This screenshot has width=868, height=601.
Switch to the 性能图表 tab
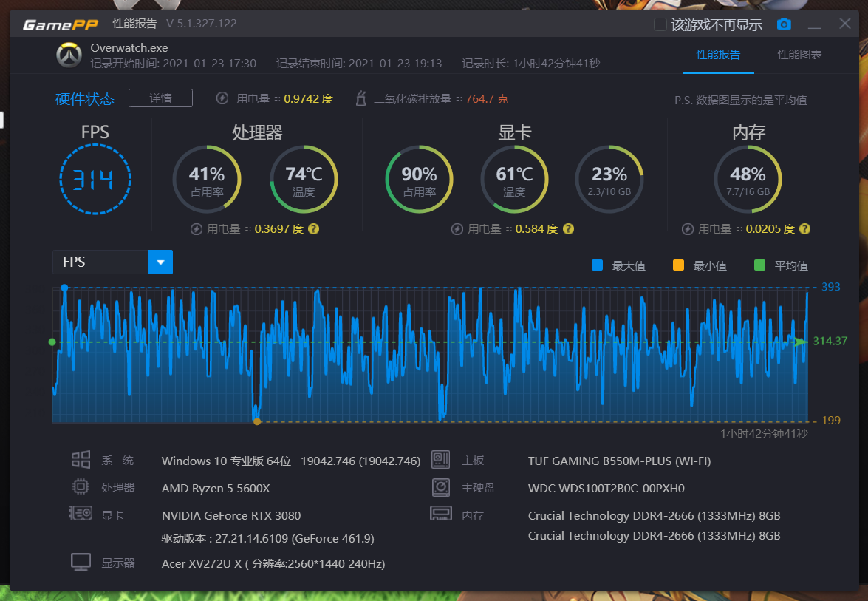799,55
